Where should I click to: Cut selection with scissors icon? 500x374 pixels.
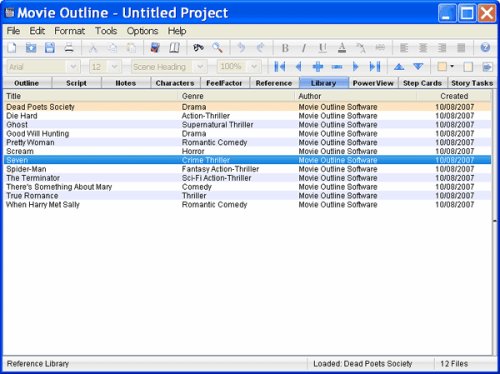tap(93, 48)
